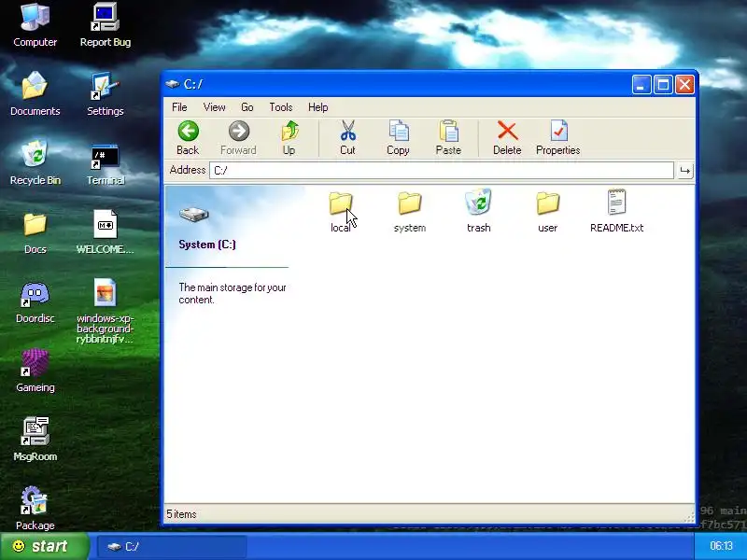The width and height of the screenshot is (747, 560).
Task: Open the Help menu
Action: click(318, 107)
